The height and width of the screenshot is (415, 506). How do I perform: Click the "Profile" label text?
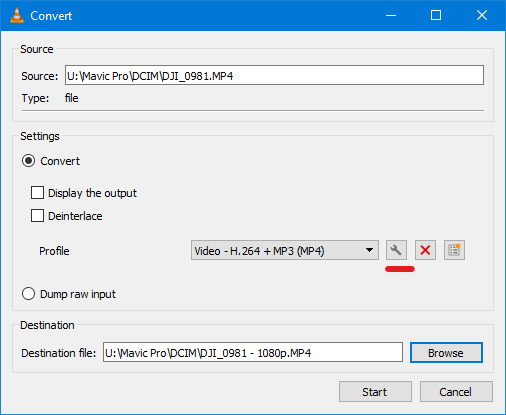click(x=54, y=251)
